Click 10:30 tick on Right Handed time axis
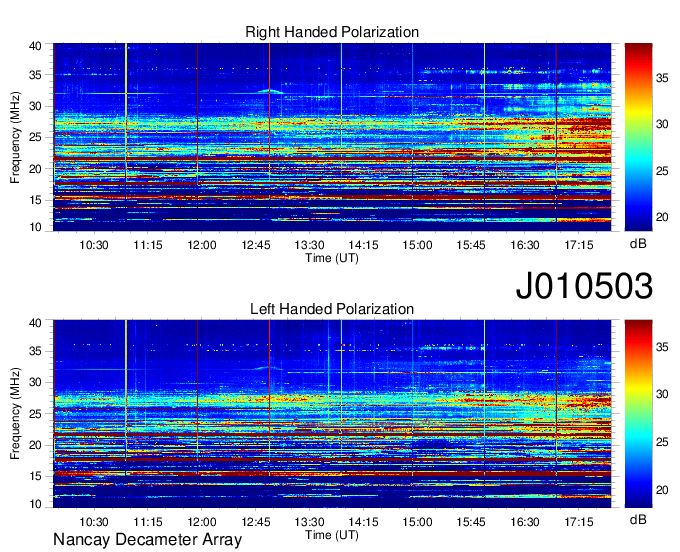 tap(94, 245)
